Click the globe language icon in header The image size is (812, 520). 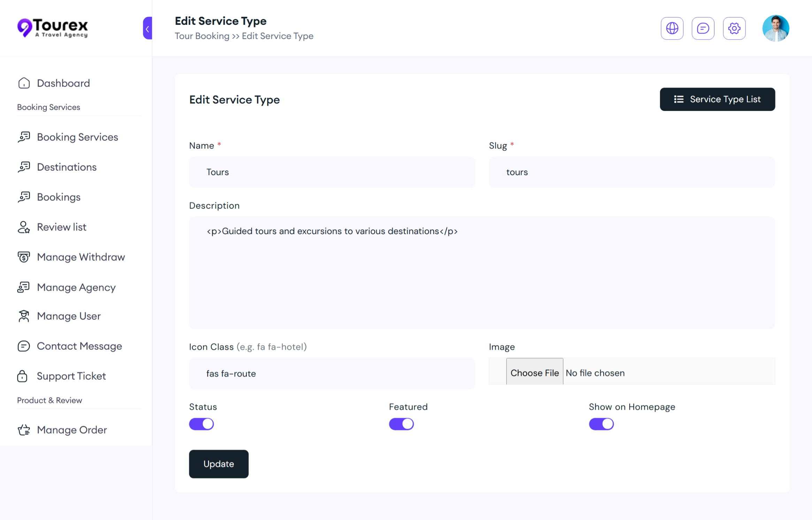[672, 28]
